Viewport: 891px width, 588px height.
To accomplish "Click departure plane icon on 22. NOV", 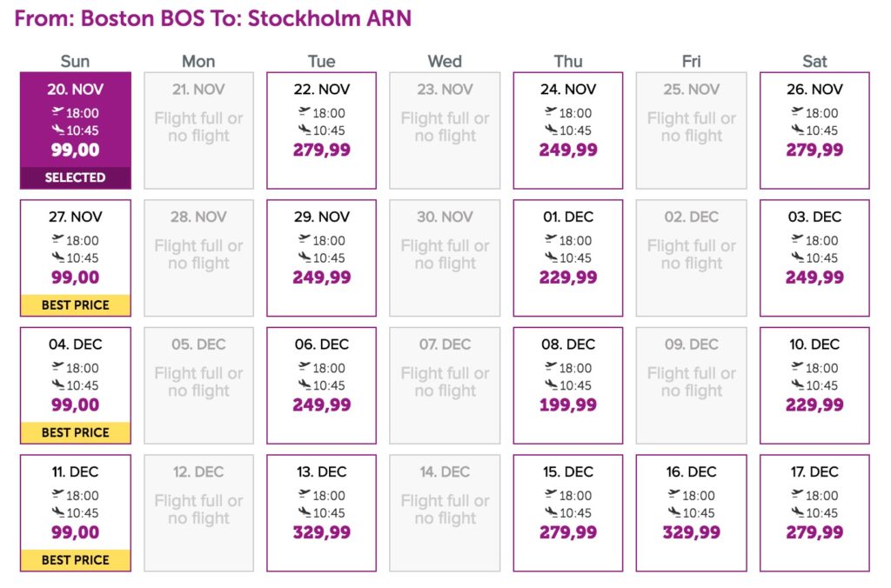I will (x=305, y=112).
